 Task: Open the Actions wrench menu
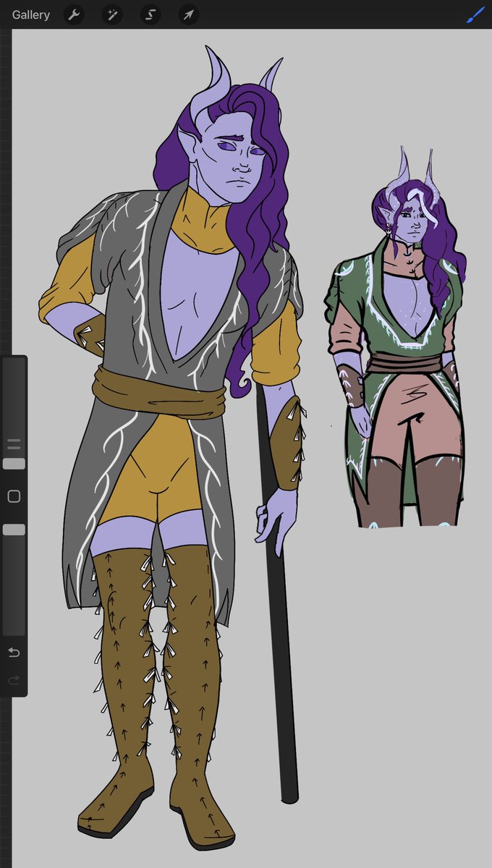(75, 14)
